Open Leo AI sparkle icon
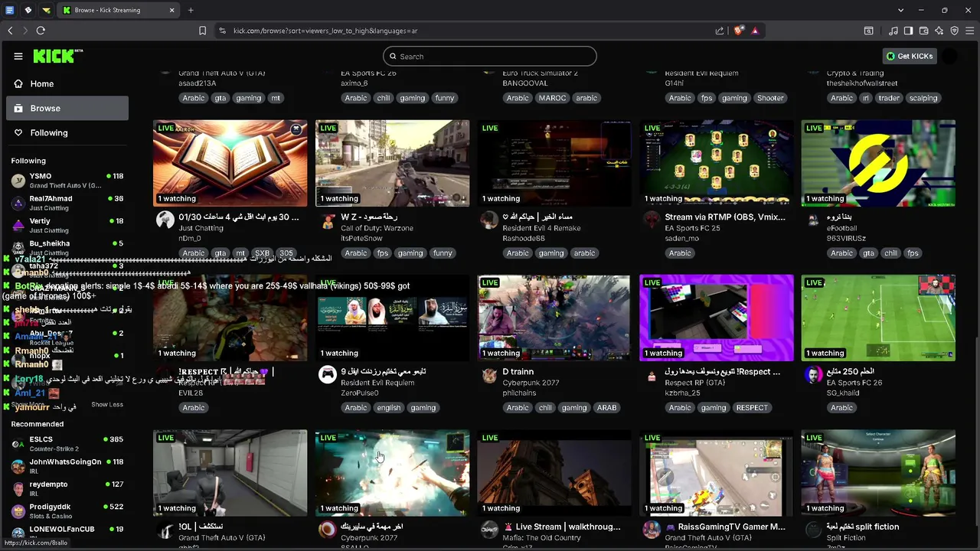 [939, 31]
